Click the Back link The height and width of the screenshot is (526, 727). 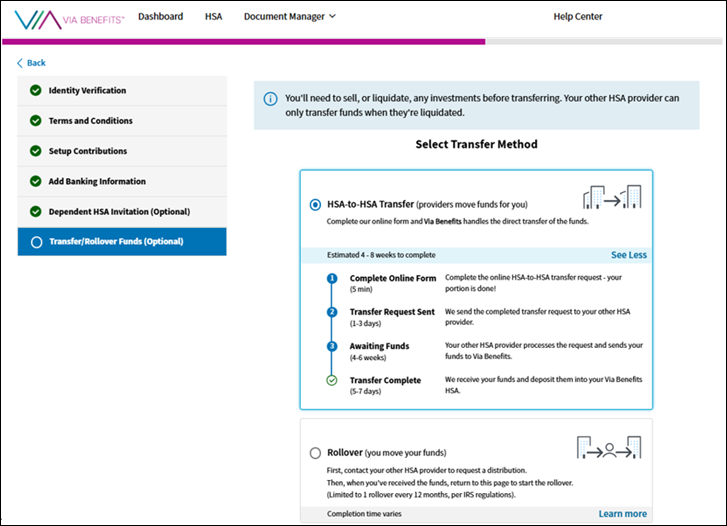[31, 63]
